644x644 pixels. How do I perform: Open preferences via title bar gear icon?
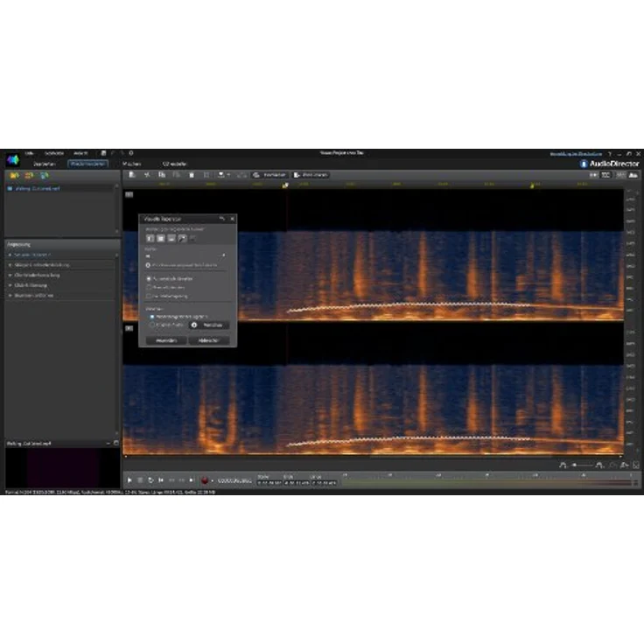pos(131,153)
